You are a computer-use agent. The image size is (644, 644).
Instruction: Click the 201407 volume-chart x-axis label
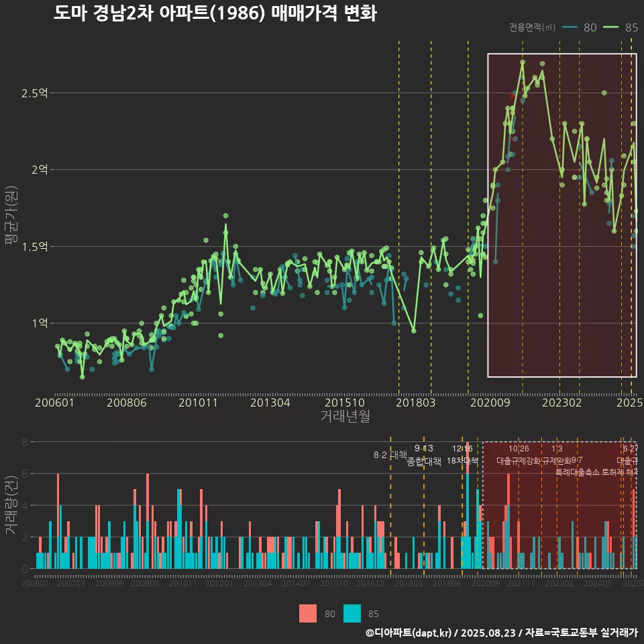click(x=296, y=583)
